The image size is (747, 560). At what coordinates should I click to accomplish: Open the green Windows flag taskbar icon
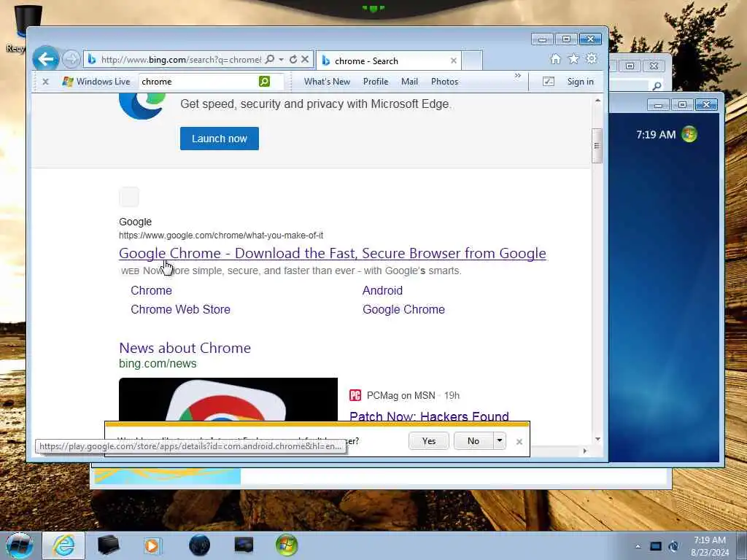tap(286, 545)
